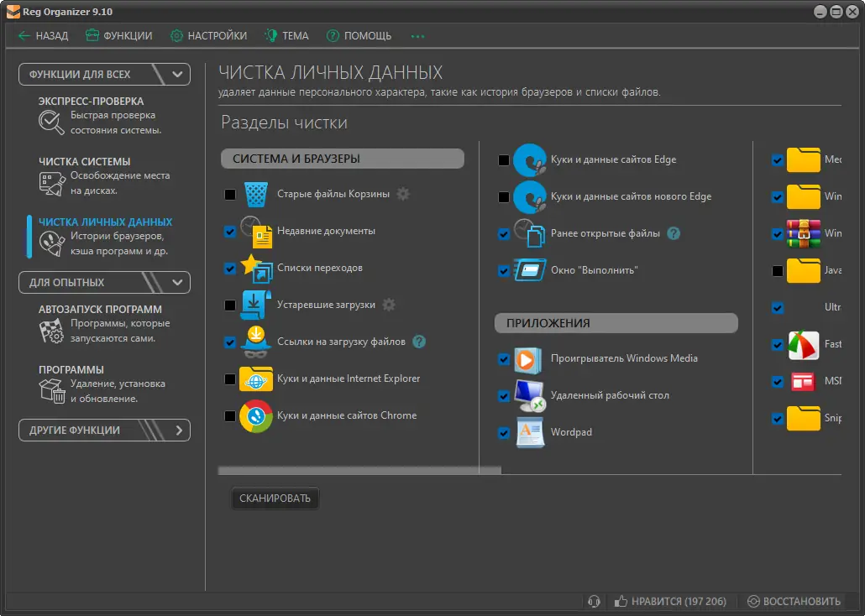865x616 pixels.
Task: Uncheck the Recent documents checkbox
Action: (x=230, y=232)
